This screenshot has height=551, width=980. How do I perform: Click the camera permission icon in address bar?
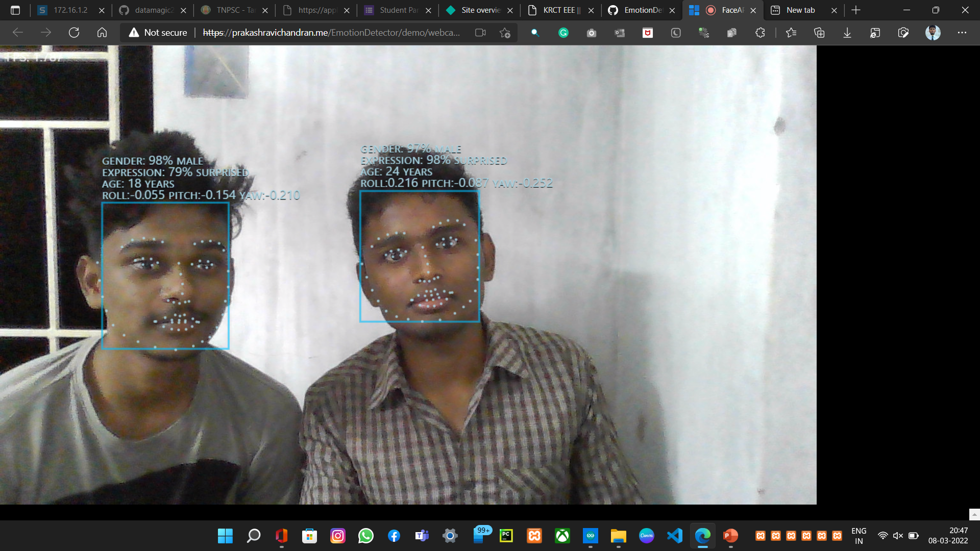pos(480,33)
